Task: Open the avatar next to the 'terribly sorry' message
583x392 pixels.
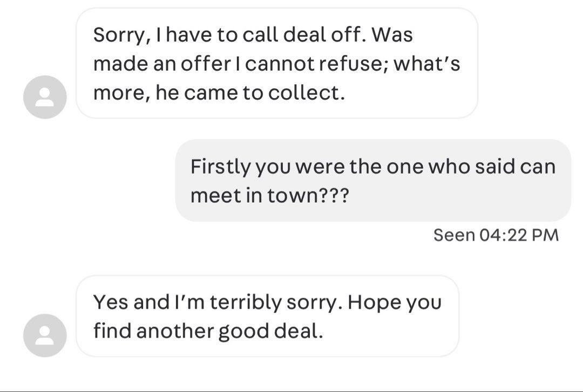Action: (45, 335)
